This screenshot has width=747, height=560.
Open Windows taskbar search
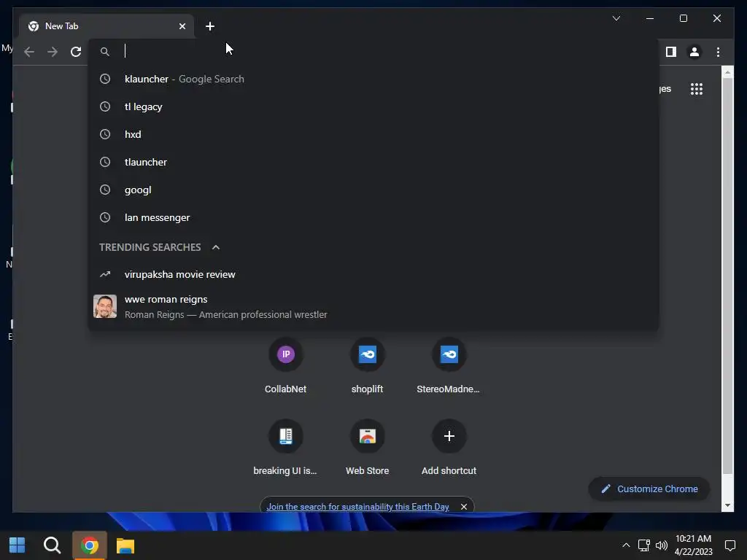click(x=52, y=545)
